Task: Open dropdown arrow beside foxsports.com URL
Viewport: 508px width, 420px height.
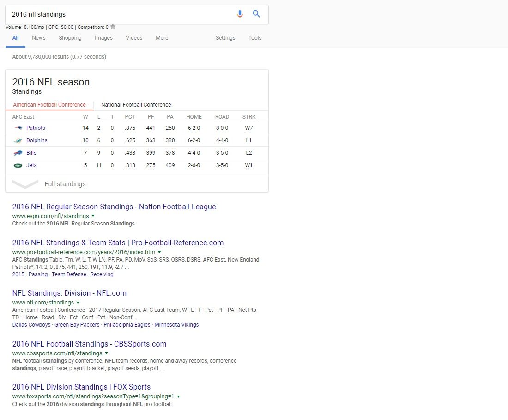Action: pos(179,396)
